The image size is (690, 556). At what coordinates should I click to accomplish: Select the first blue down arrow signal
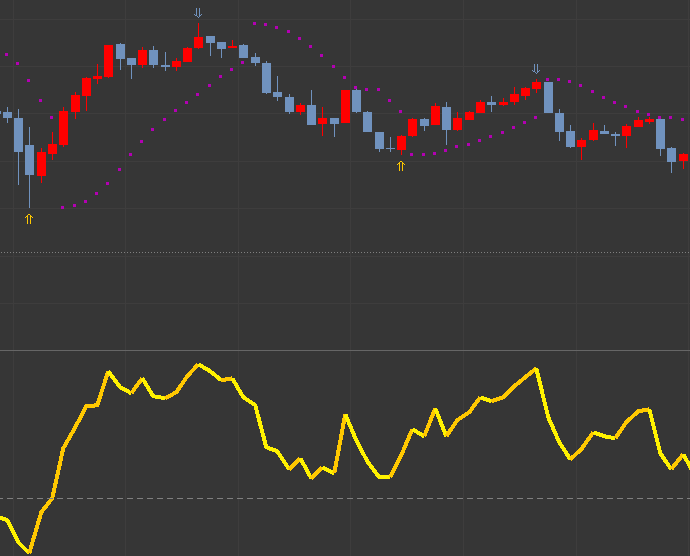198,13
